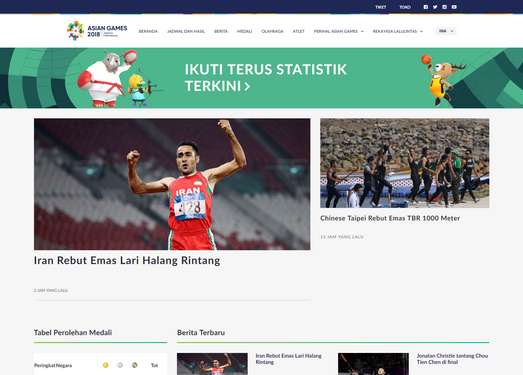
Task: Click the Tabel Perolehan Medali heading
Action: [73, 333]
